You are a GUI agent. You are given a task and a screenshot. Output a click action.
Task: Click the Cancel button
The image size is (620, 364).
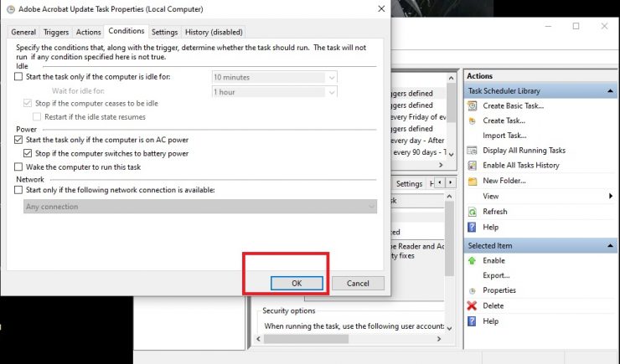pos(358,283)
